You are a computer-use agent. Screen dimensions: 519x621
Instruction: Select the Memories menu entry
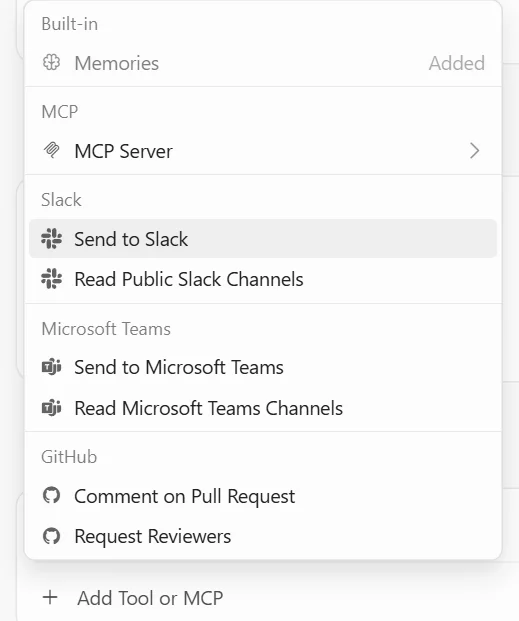click(263, 63)
